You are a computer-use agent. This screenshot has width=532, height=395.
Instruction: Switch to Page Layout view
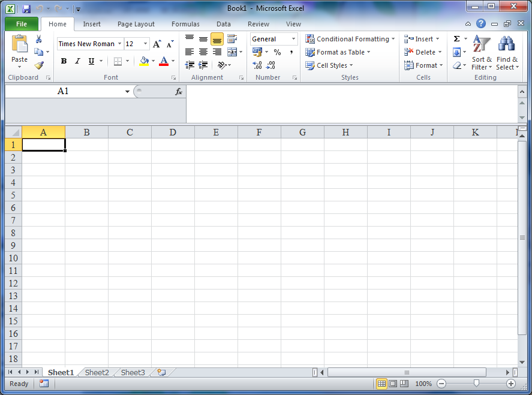tap(393, 384)
